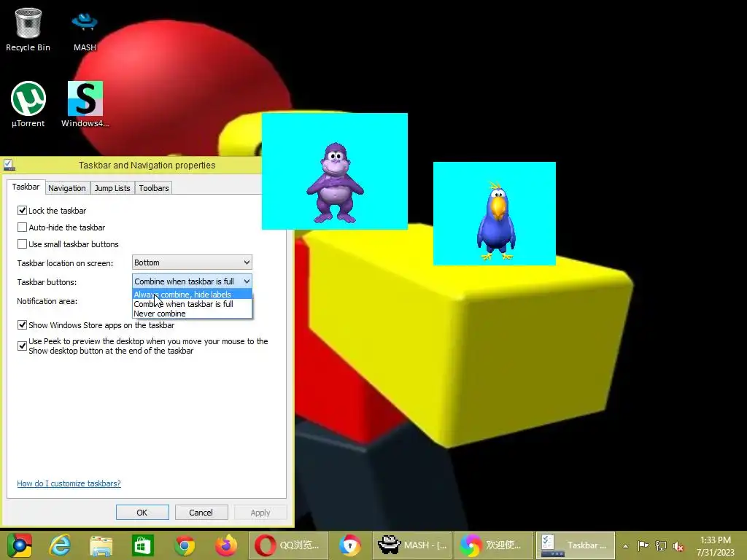Viewport: 747px width, 560px height.
Task: Switch to the QQ browser taskbar button
Action: tap(288, 545)
